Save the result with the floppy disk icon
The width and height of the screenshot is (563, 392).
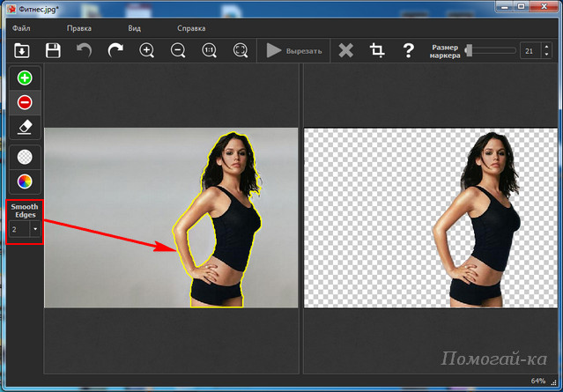pyautogui.click(x=53, y=50)
